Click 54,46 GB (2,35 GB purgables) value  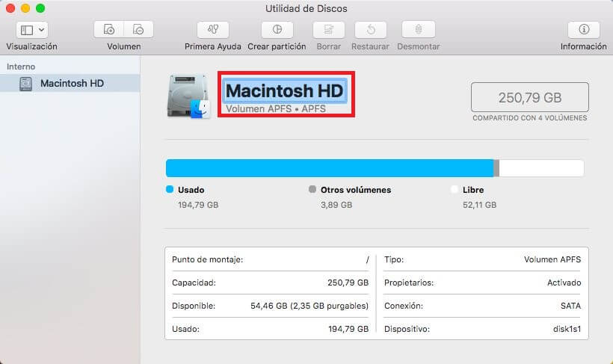click(x=309, y=306)
